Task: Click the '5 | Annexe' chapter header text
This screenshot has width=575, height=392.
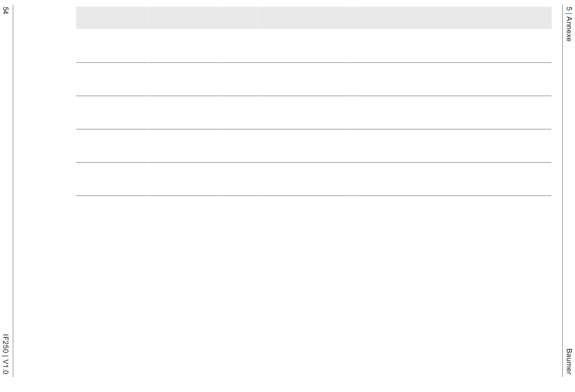Action: pos(568,24)
